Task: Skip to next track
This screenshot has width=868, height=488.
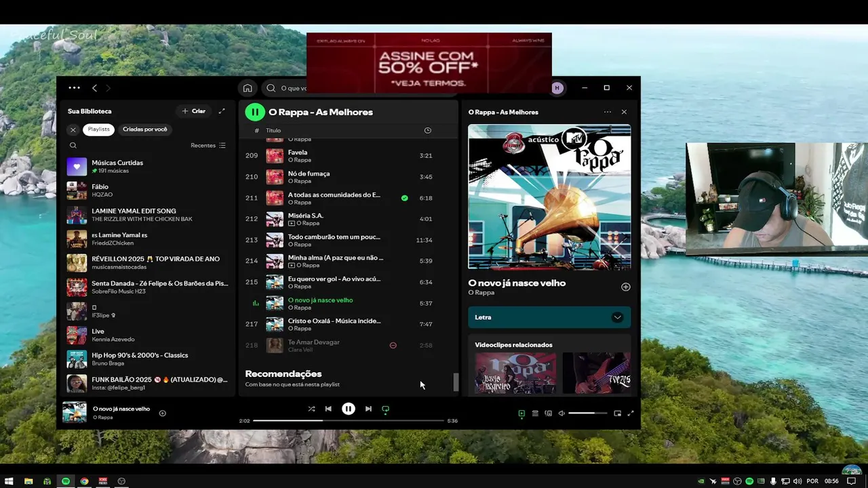Action: [x=368, y=409]
